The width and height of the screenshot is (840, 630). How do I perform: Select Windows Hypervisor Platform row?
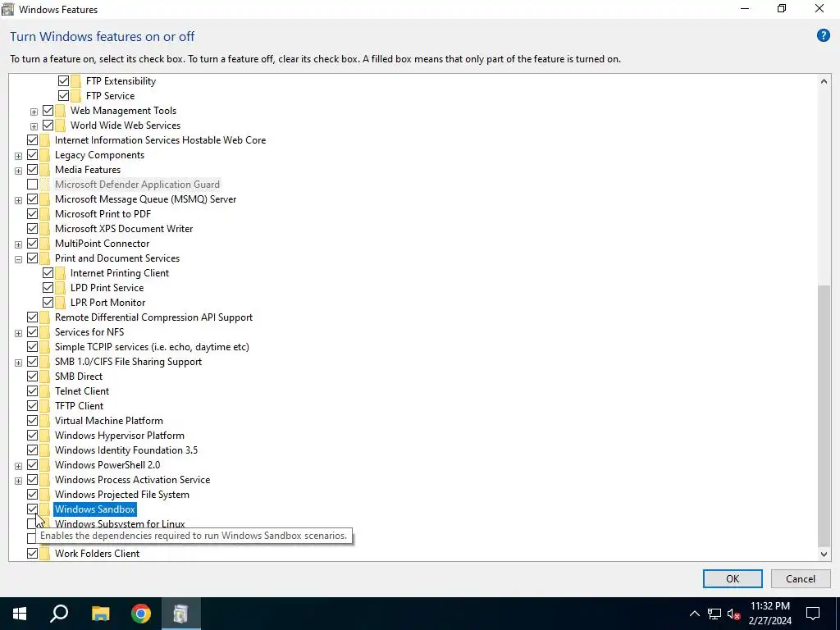pyautogui.click(x=120, y=436)
